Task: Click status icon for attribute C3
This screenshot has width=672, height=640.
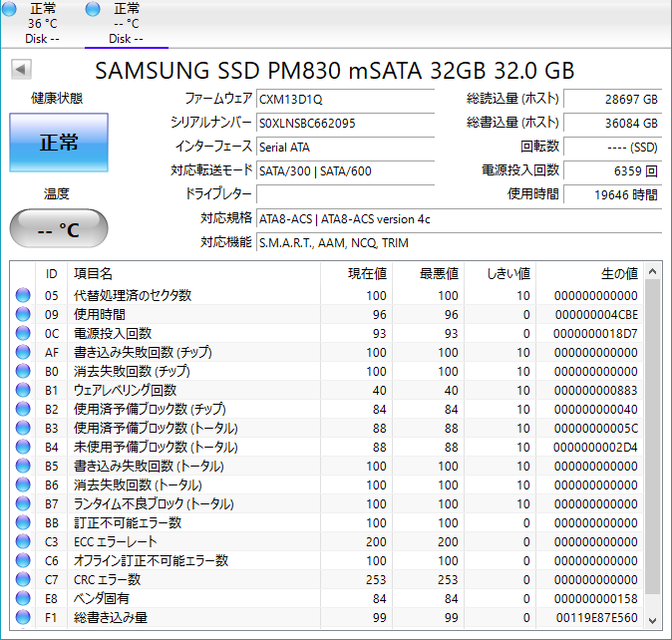Action: coord(23,542)
